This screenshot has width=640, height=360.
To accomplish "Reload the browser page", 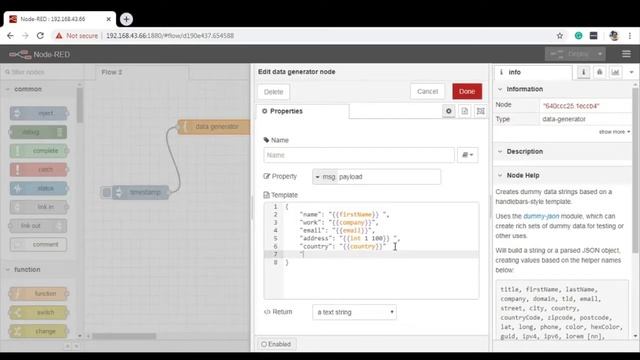I will coord(40,36).
